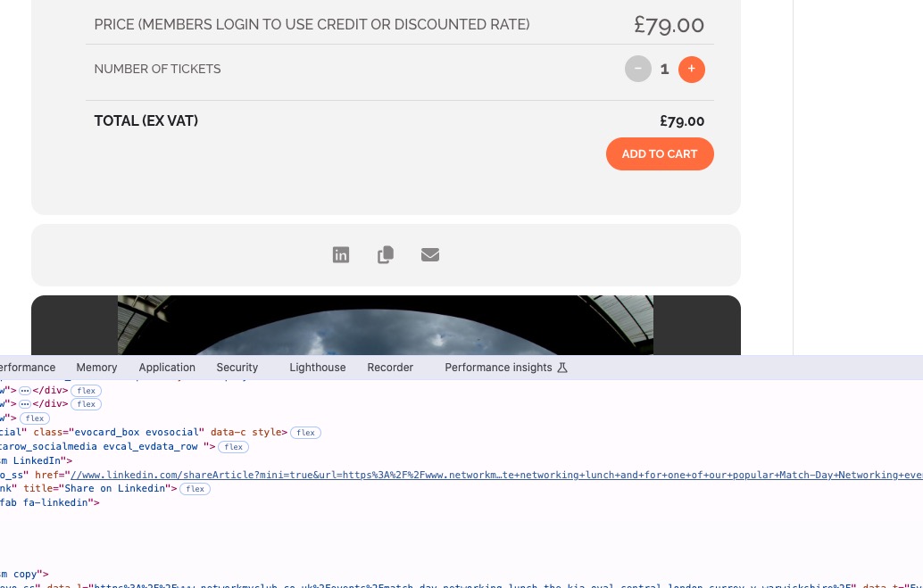Toggle flex badge on evosocial element
This screenshot has width=923, height=588.
[305, 433]
